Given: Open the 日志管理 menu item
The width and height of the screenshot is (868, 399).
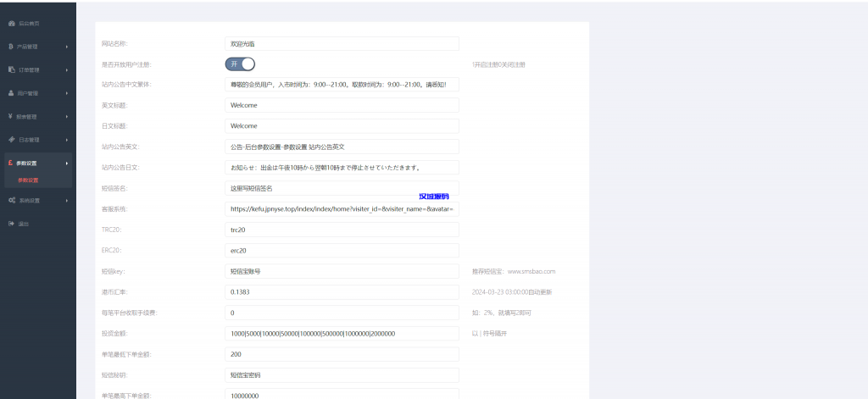Looking at the screenshot, I should pos(27,139).
